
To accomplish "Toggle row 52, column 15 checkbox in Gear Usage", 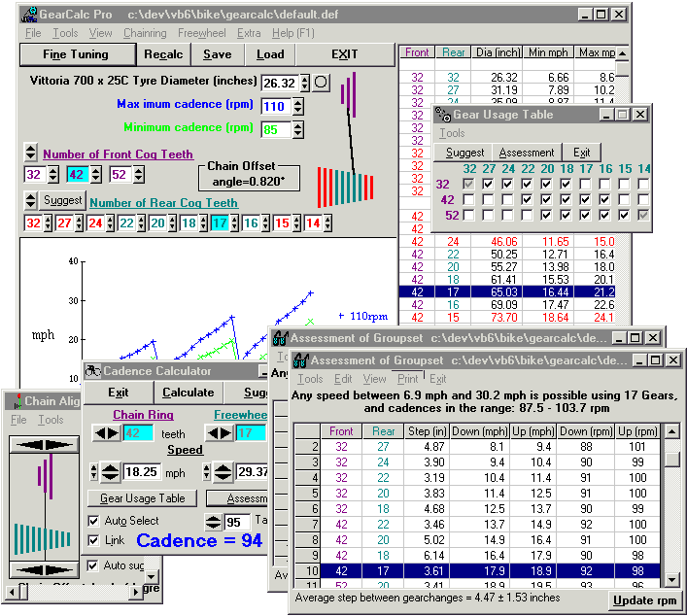I will pyautogui.click(x=624, y=215).
